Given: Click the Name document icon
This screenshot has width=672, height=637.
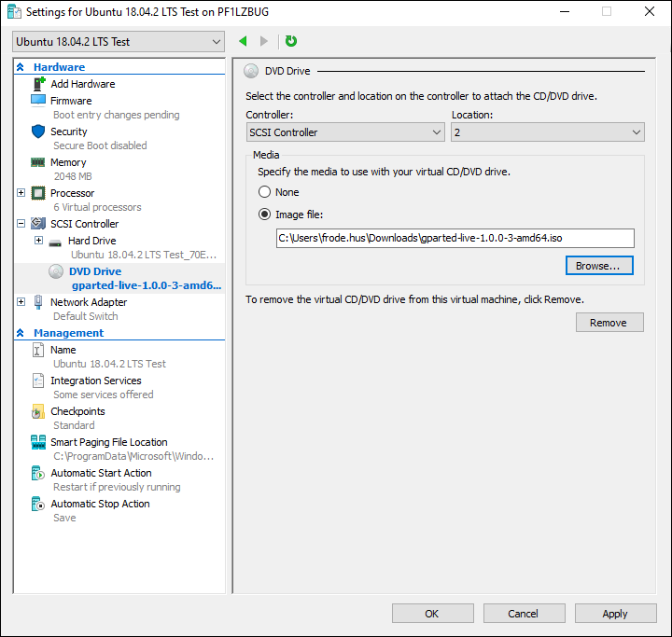Looking at the screenshot, I should (38, 350).
